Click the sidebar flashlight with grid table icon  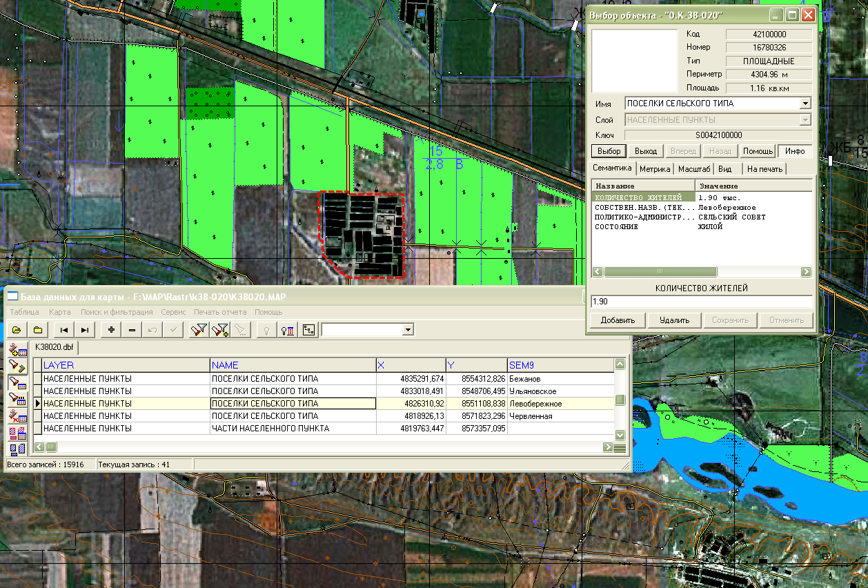coord(17,399)
